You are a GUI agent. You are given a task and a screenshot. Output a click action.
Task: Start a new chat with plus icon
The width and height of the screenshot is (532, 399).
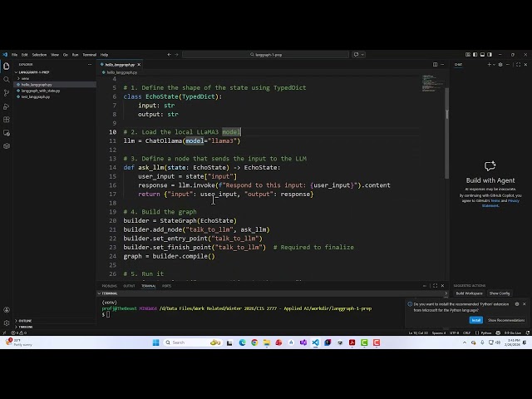pyautogui.click(x=489, y=65)
